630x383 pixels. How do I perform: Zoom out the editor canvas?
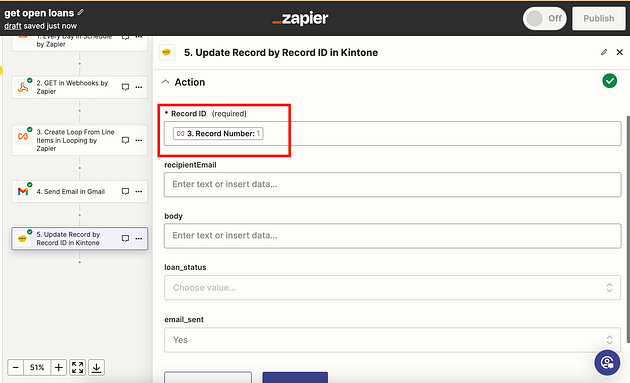click(x=16, y=367)
